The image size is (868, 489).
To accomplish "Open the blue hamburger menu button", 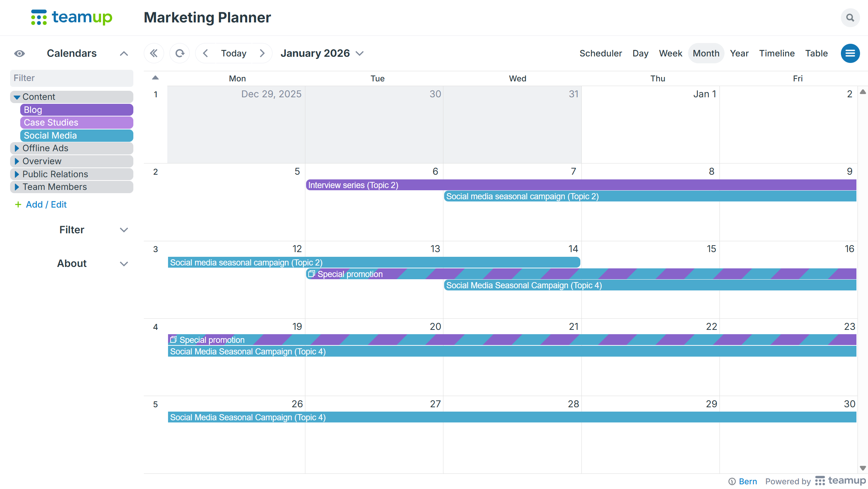I will (850, 53).
